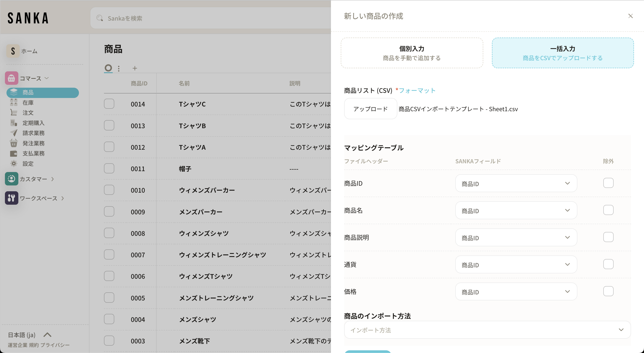Open the フォーマット link
Image resolution: width=644 pixels, height=353 pixels.
click(417, 91)
